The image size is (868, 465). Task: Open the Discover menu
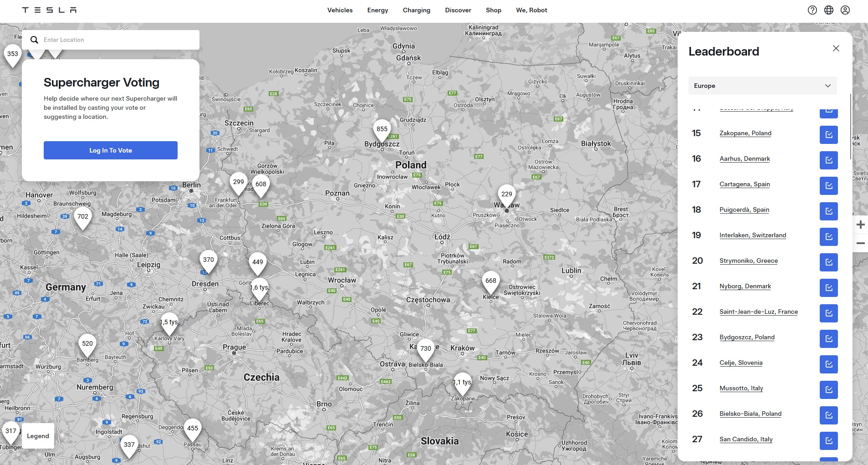click(x=458, y=10)
